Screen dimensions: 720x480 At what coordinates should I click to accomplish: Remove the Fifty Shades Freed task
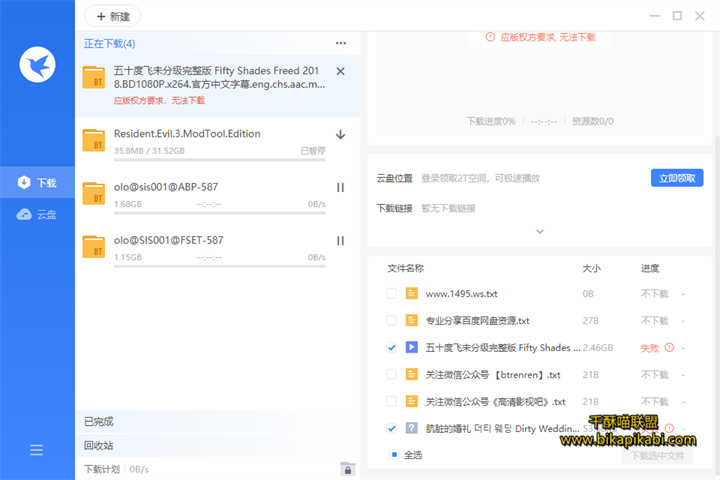click(340, 71)
